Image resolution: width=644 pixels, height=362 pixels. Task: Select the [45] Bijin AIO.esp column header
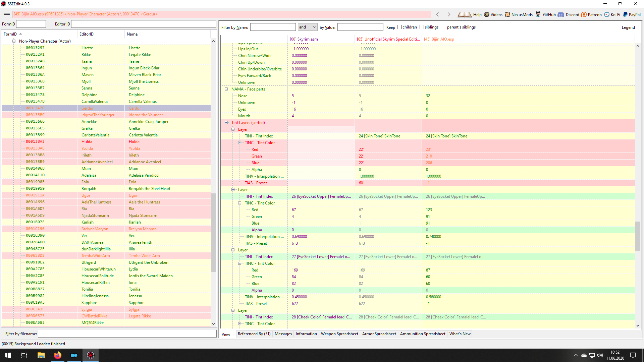point(455,39)
